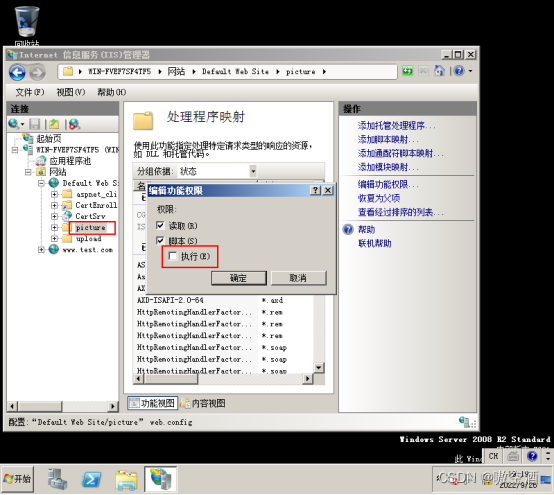Screen dimensions: 554x495
Task: Select the picture folder in tree
Action: [91, 227]
